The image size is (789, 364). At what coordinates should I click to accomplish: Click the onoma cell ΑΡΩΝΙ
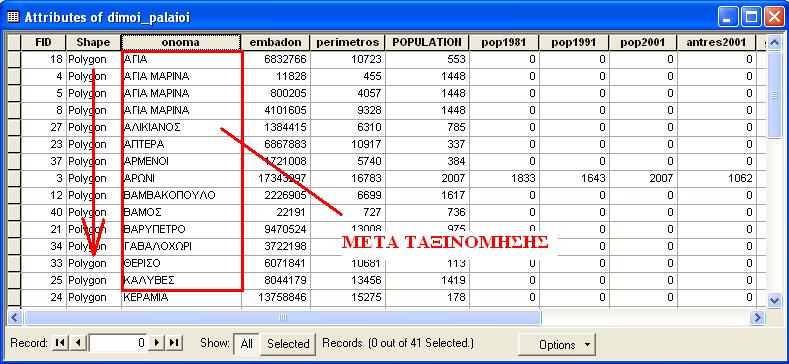(x=181, y=178)
